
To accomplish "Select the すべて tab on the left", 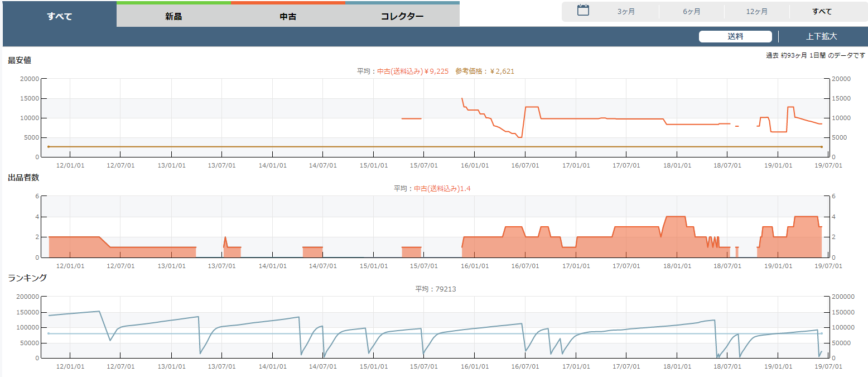I will point(60,16).
